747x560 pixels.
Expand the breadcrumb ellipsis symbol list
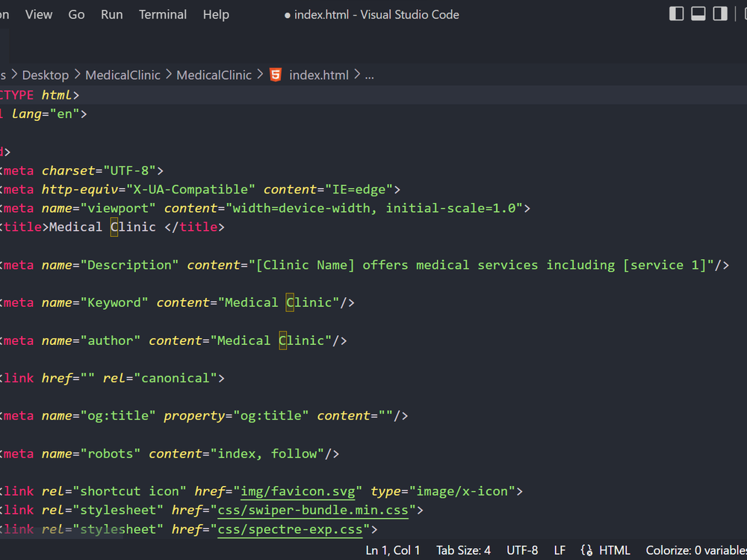click(369, 75)
